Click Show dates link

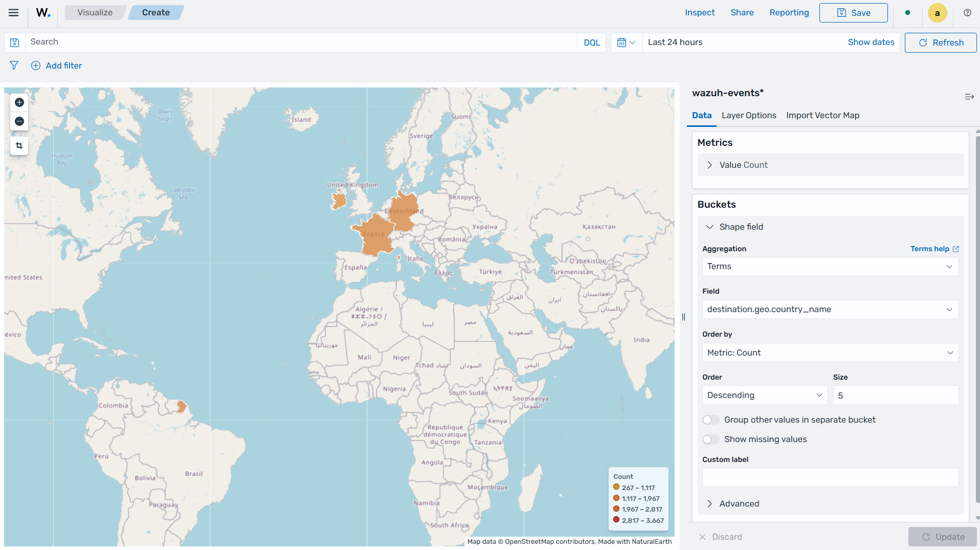click(871, 42)
